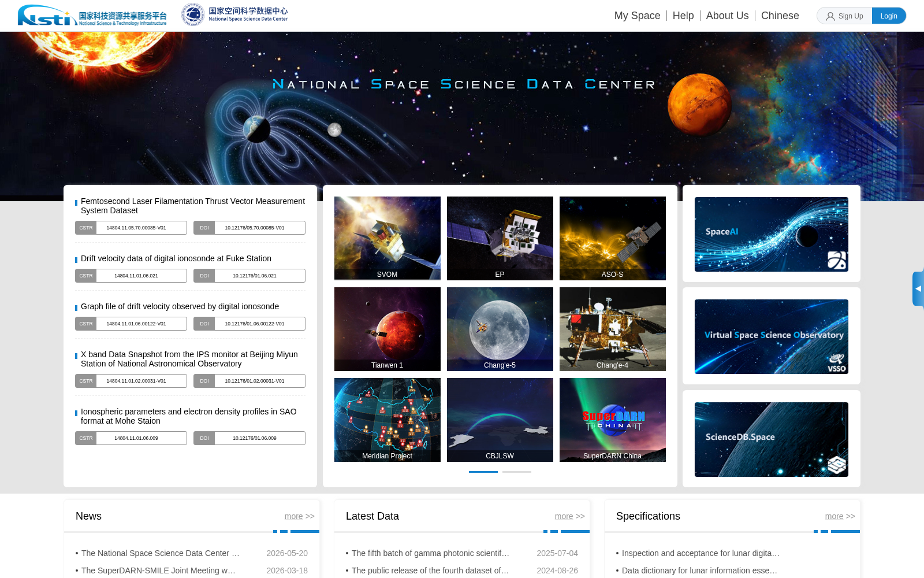
Task: Open the ScienceDB.Space banner
Action: (x=772, y=439)
